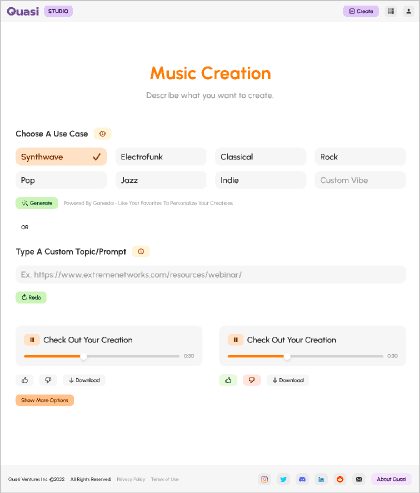
Task: Focus the custom topic prompt input field
Action: tap(211, 275)
